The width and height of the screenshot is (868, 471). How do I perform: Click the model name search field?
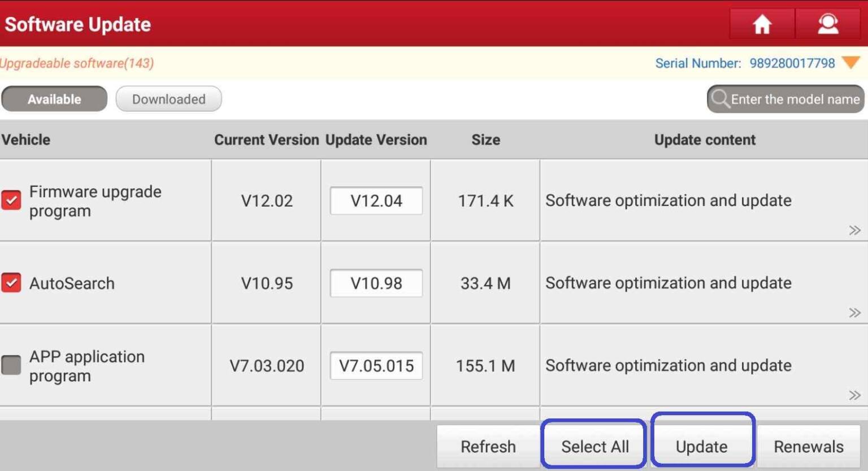tap(795, 99)
